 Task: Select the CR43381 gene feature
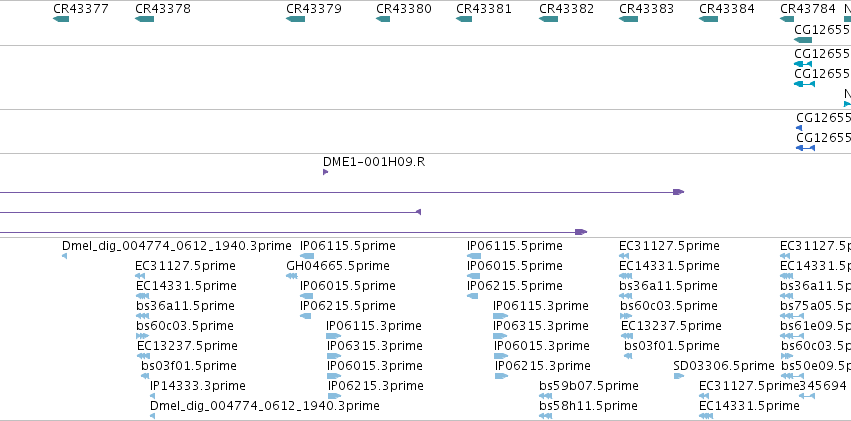[463, 19]
